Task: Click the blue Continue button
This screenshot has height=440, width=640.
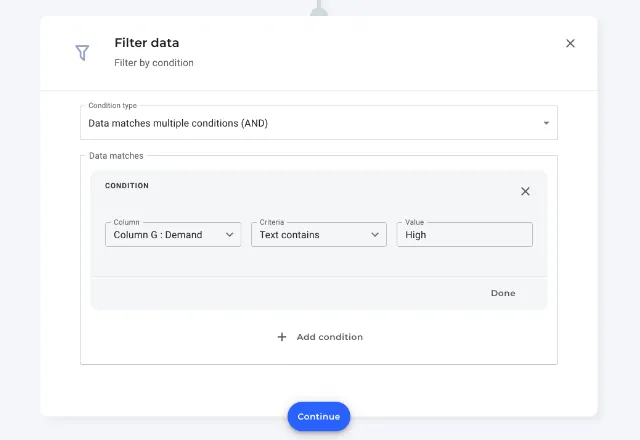Action: tap(319, 416)
